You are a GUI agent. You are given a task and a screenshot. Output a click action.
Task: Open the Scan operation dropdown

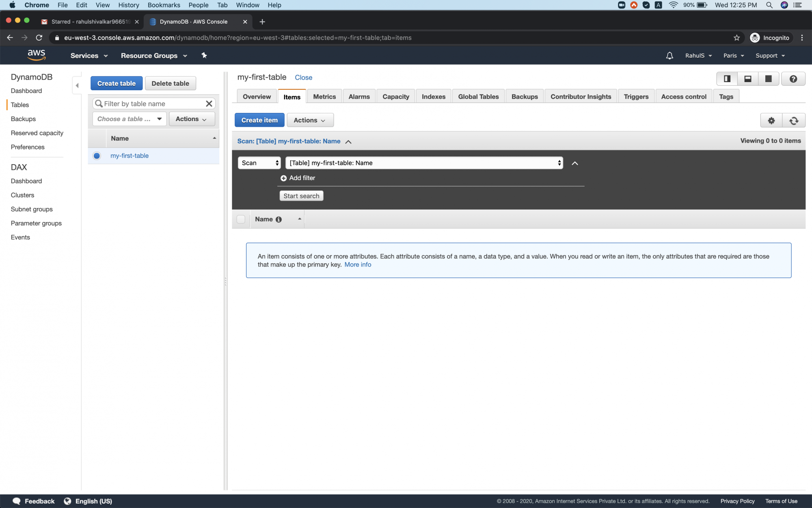click(x=259, y=163)
